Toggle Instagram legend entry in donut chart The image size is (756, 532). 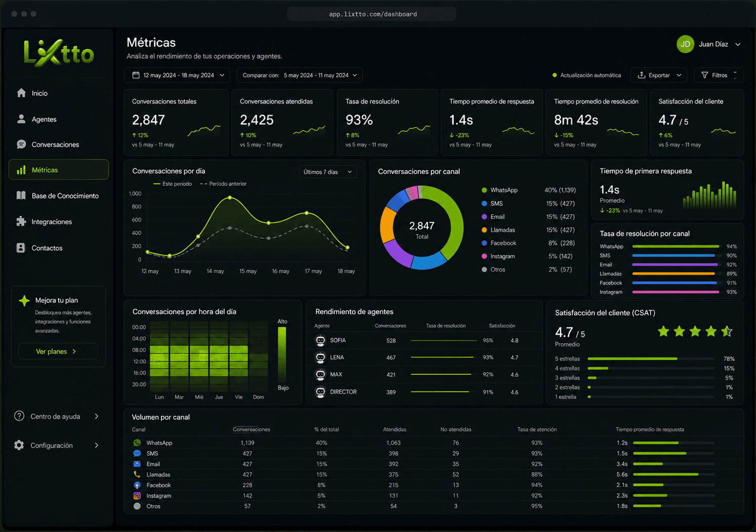[x=498, y=256]
